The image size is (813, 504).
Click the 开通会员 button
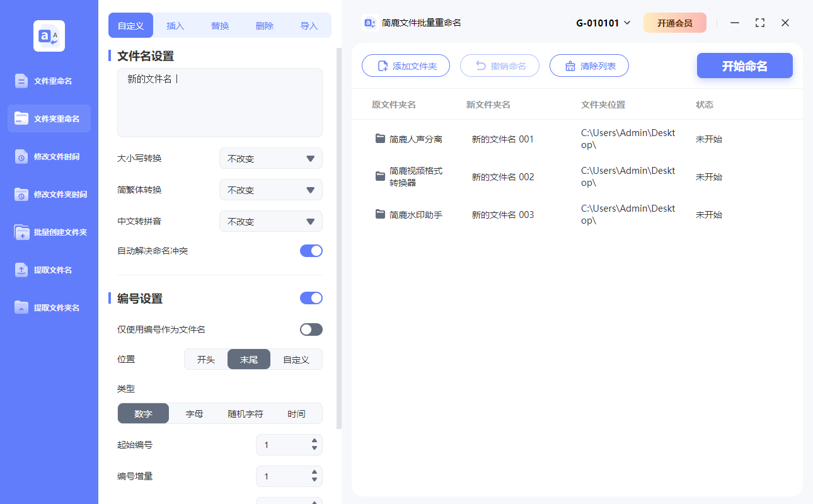(675, 23)
